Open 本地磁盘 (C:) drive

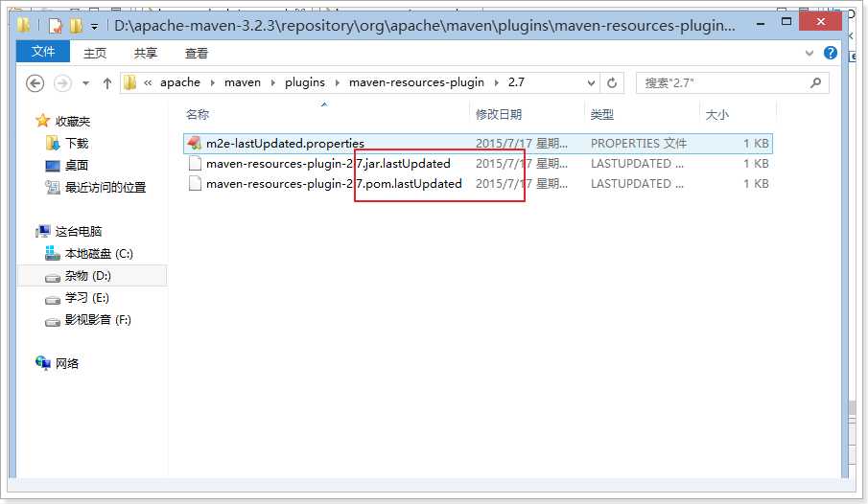coord(99,253)
